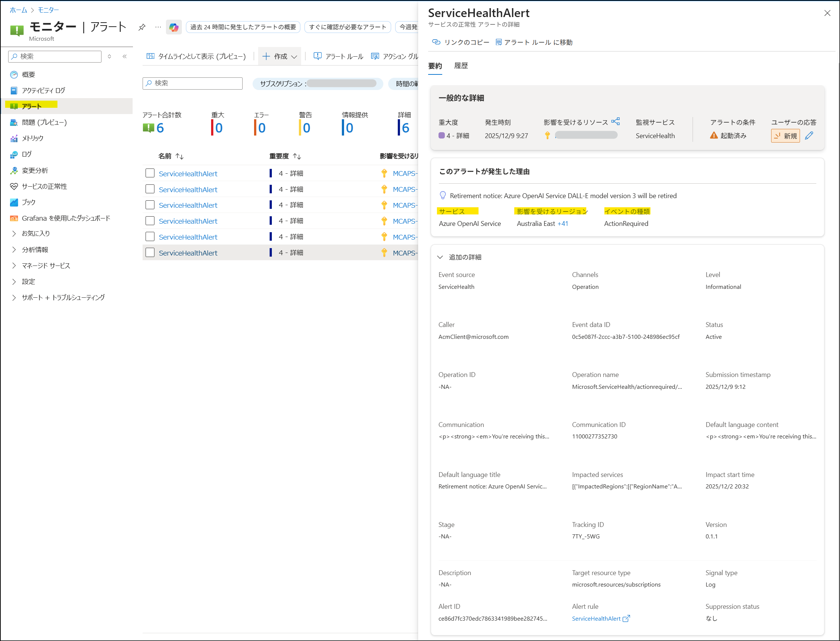Click the edit pencil for ユーザーの応答

(809, 136)
